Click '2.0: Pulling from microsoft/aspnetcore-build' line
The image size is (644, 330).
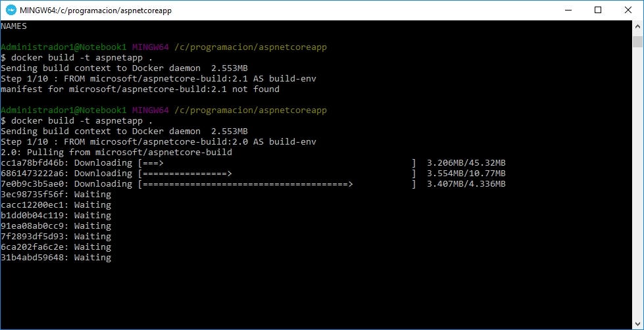coord(116,153)
